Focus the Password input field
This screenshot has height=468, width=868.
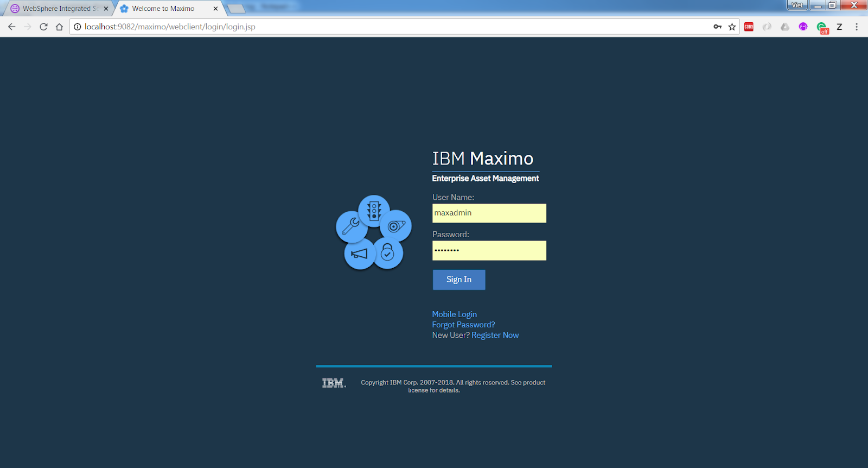[489, 250]
